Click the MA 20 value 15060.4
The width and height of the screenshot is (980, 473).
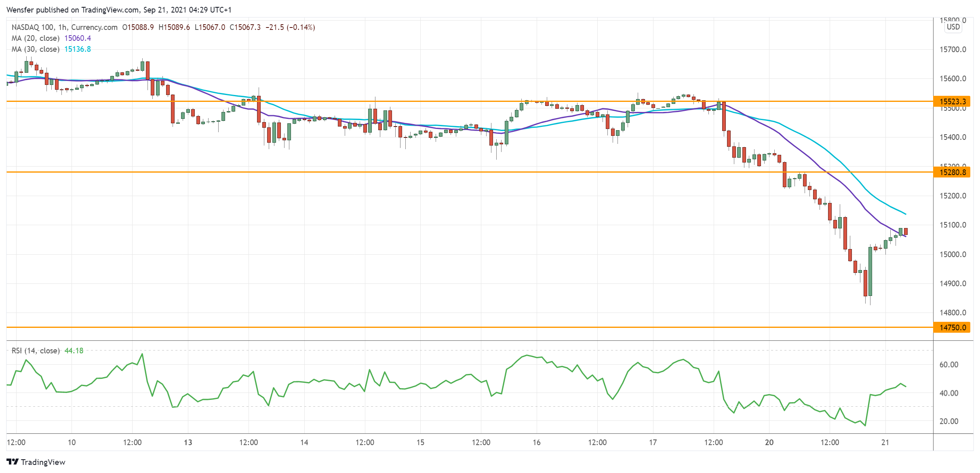(x=78, y=38)
